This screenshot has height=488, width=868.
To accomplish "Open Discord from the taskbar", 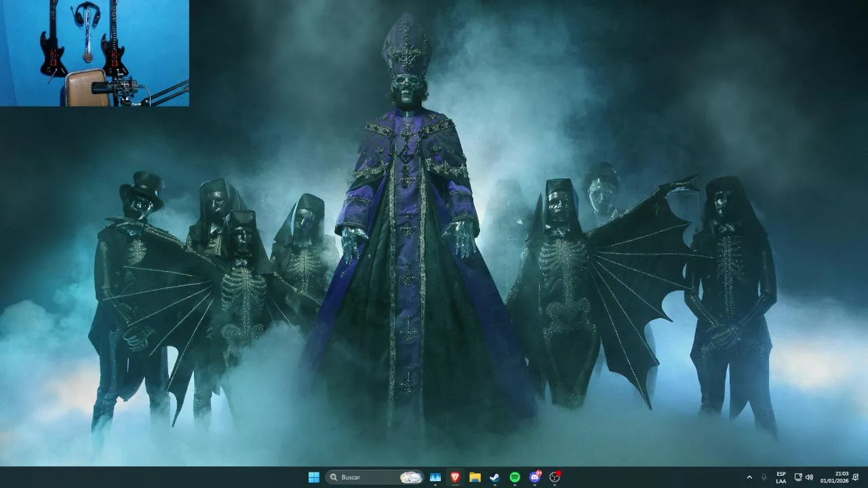I will (534, 477).
